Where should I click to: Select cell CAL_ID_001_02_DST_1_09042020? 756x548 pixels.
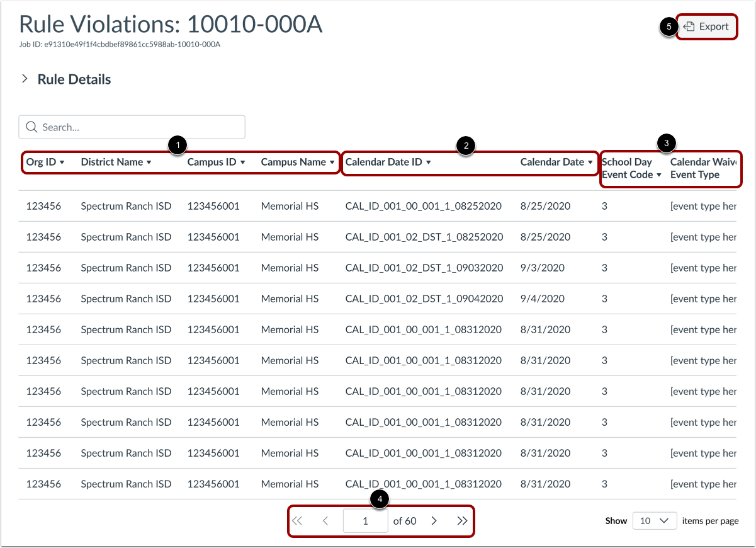point(424,299)
